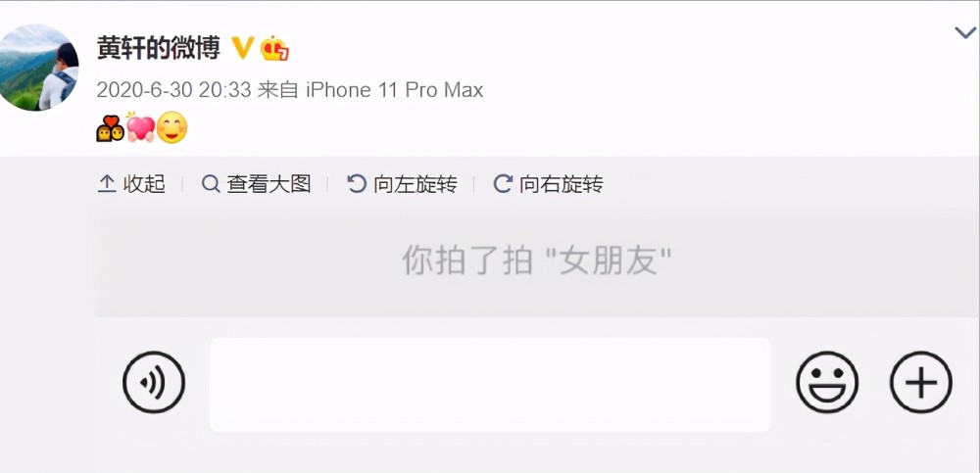Click the pink sparkling heart emoji

point(140,127)
